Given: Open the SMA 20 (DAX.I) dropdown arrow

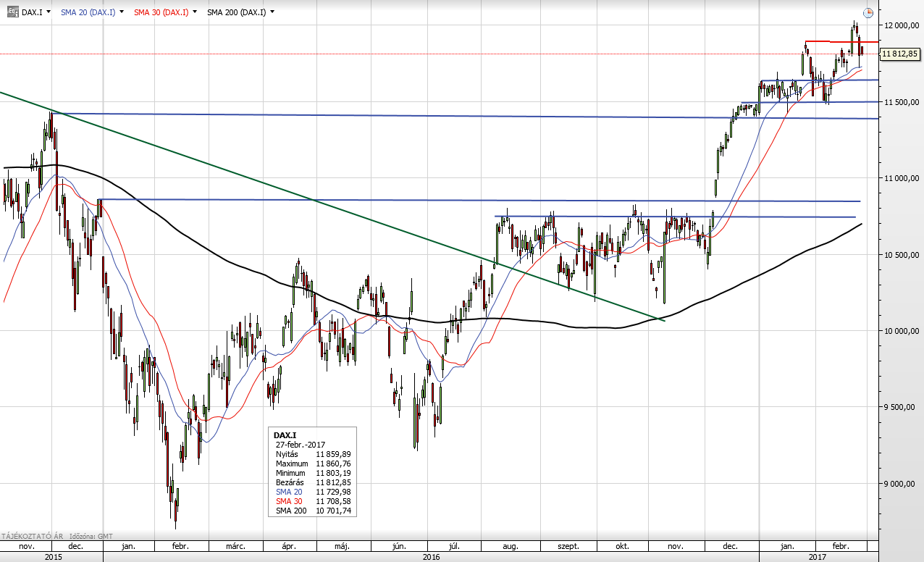Looking at the screenshot, I should (x=121, y=12).
